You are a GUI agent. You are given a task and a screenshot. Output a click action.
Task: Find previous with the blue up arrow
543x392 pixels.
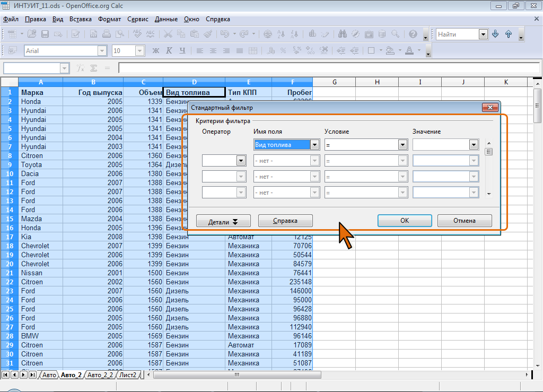click(509, 34)
